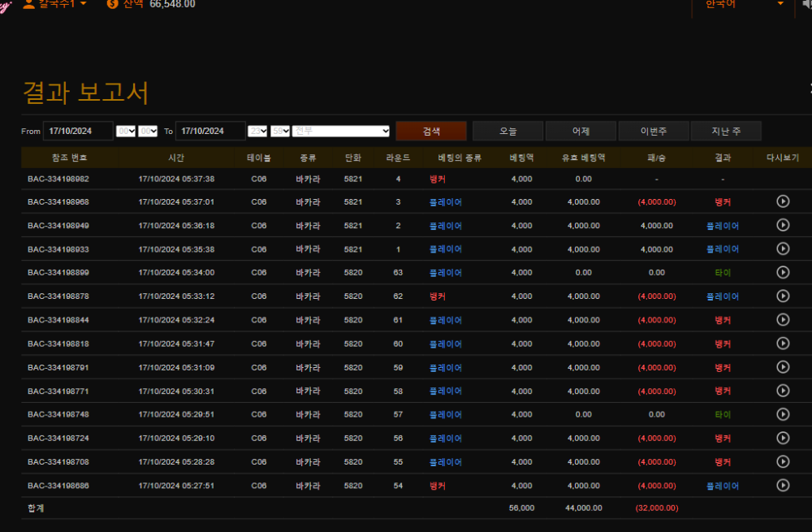Click replay icon for BAC-334198878
This screenshot has width=812, height=532.
point(783,296)
